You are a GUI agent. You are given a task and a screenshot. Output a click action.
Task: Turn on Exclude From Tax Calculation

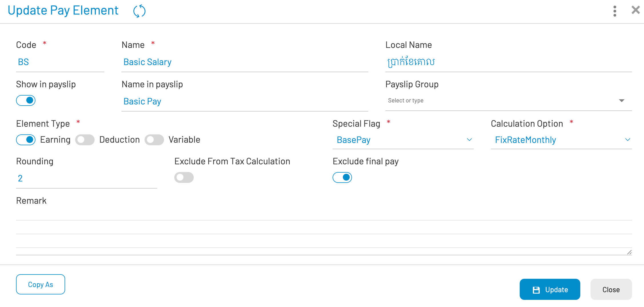click(184, 177)
